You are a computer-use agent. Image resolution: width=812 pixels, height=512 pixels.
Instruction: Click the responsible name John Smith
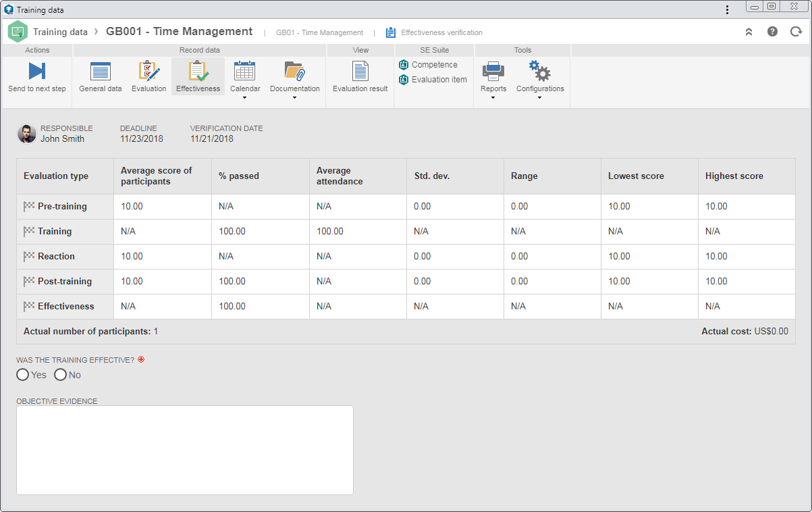tap(63, 138)
